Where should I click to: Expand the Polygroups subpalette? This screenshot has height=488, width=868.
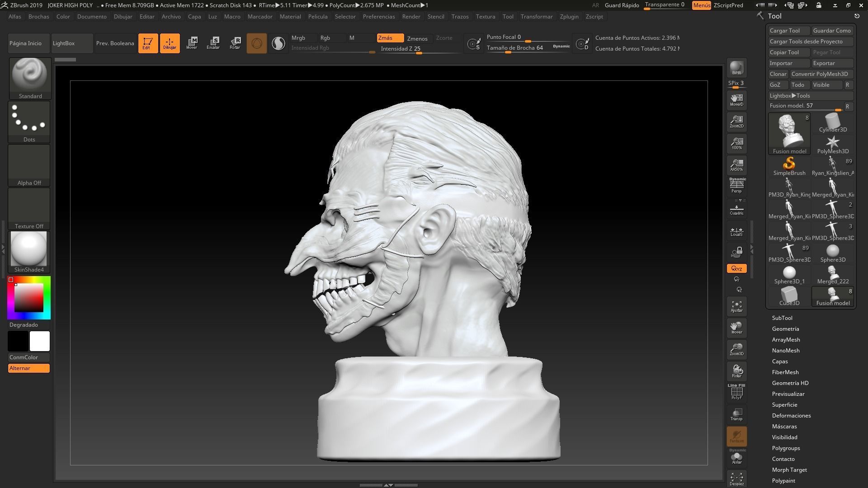pyautogui.click(x=786, y=448)
